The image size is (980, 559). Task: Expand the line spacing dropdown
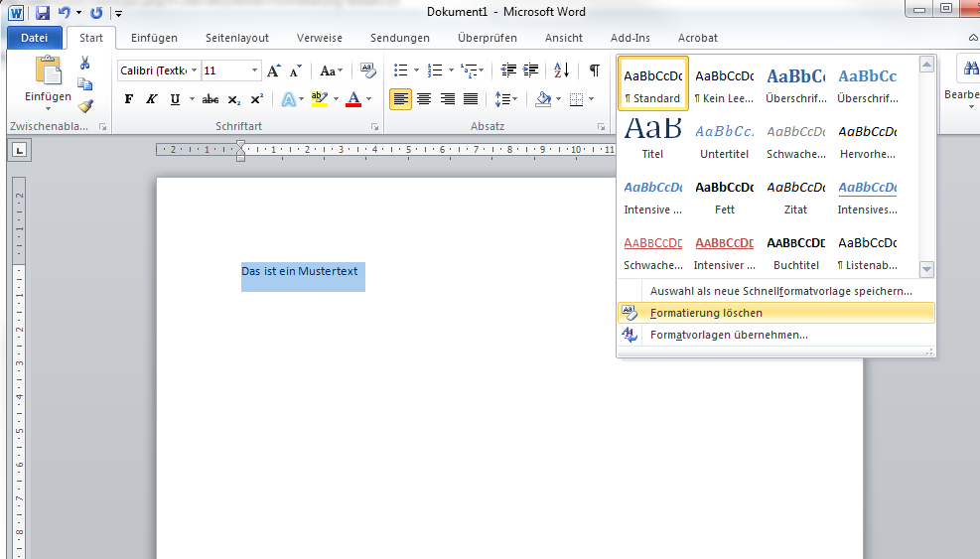click(515, 99)
